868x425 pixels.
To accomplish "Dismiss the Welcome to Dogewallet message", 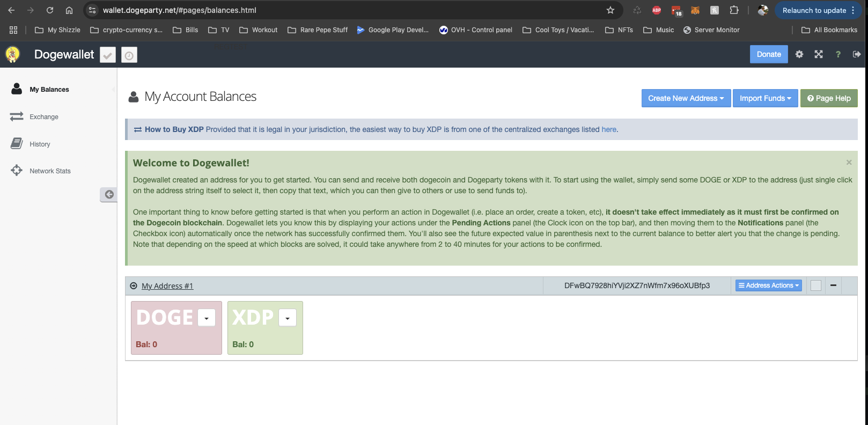I will pos(849,162).
